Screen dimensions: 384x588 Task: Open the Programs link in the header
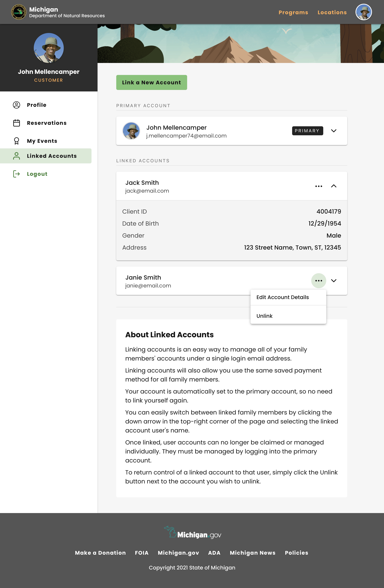[x=293, y=12]
